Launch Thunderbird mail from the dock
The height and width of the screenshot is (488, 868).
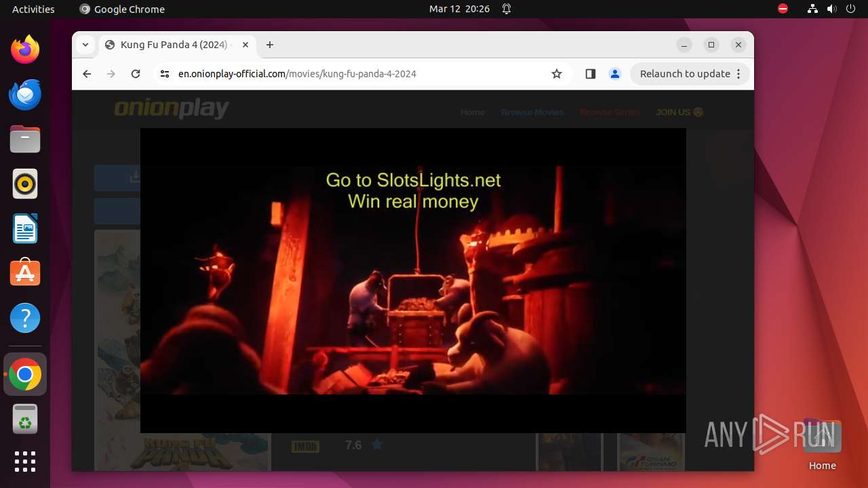coord(25,94)
